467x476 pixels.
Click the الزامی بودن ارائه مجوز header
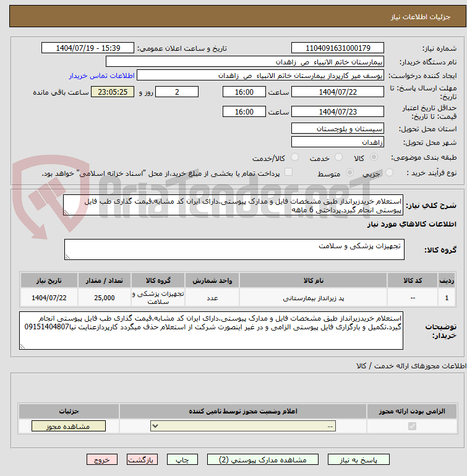(x=412, y=411)
